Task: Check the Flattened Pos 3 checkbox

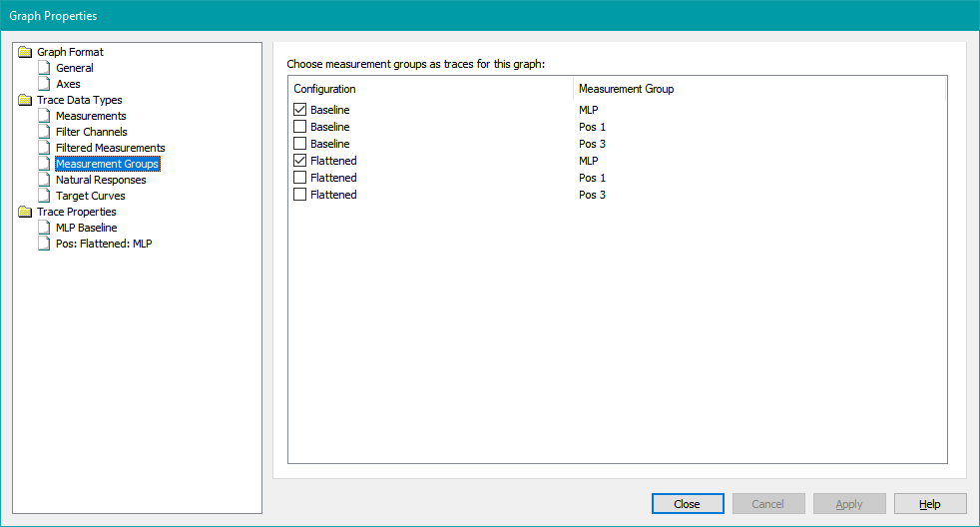Action: point(300,195)
